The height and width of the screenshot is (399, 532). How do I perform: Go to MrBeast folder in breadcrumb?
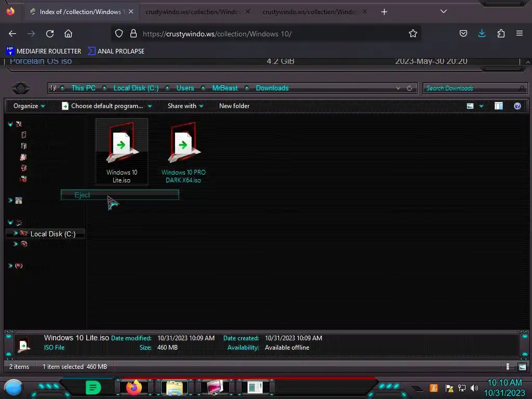224,88
